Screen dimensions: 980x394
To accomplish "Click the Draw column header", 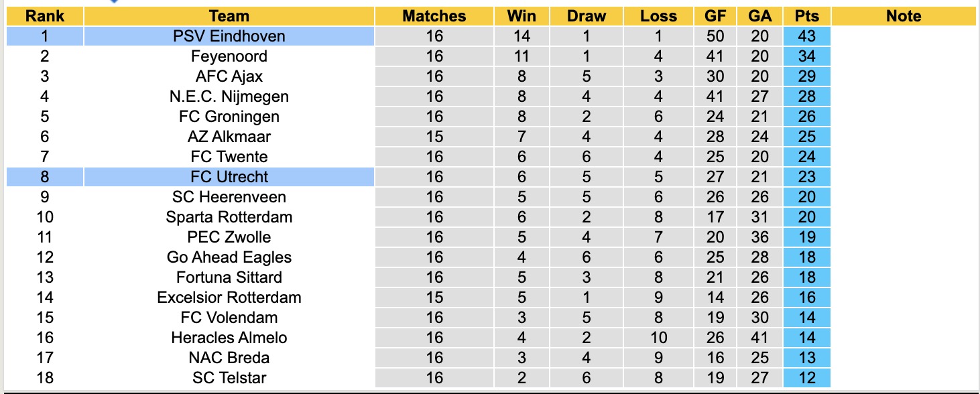I will [x=586, y=16].
